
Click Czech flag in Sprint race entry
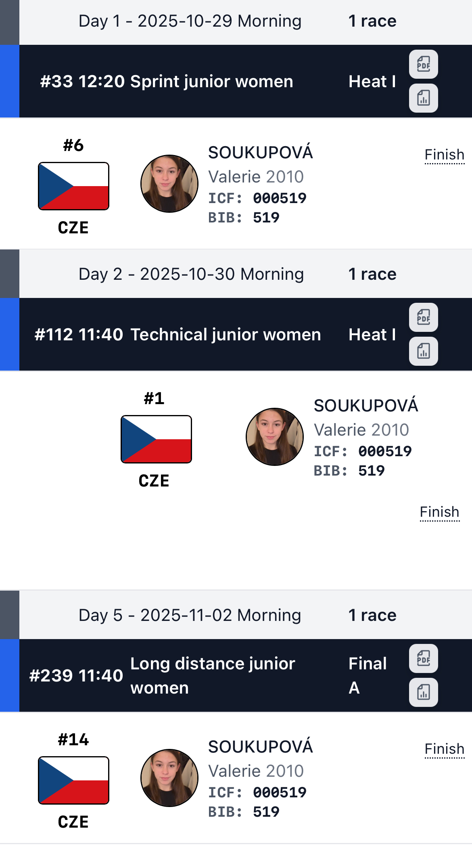point(73,186)
